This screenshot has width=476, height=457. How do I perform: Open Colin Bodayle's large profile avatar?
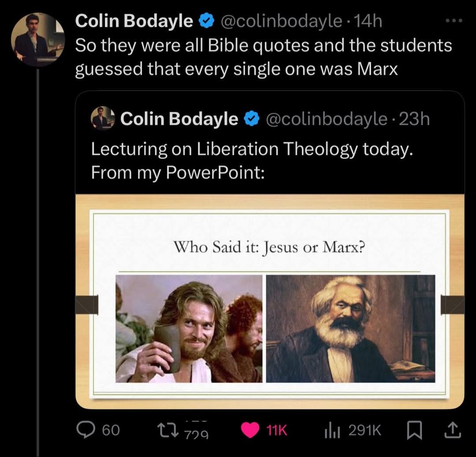click(37, 40)
